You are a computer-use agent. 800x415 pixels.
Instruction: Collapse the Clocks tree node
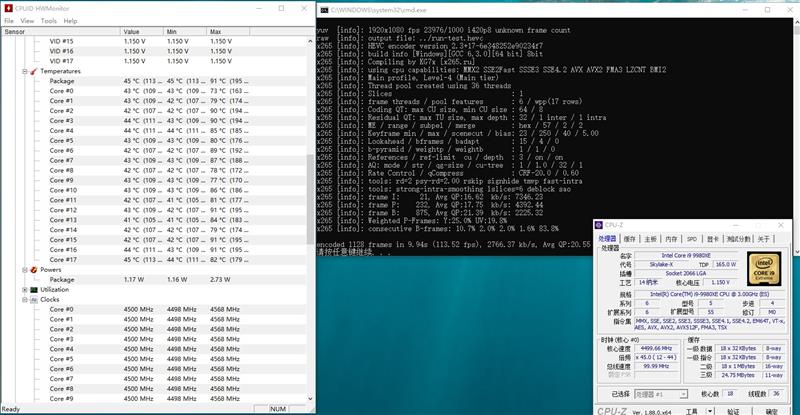(24, 299)
